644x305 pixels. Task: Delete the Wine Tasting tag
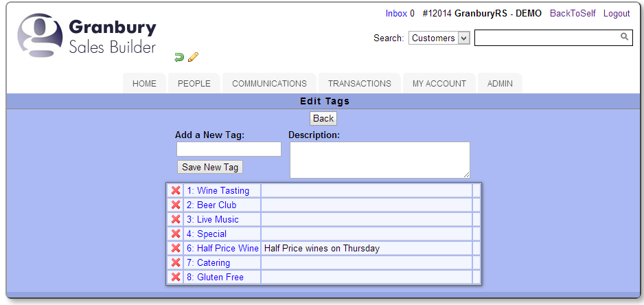(176, 191)
